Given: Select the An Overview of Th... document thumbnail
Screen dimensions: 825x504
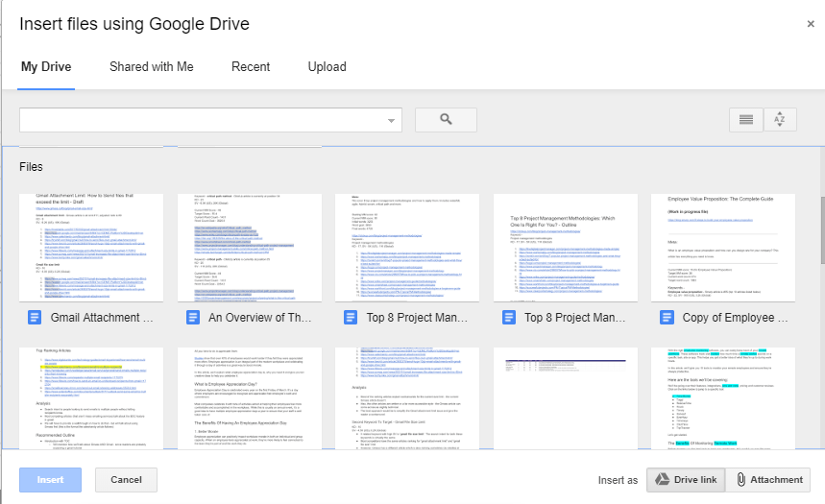Looking at the screenshot, I should coord(250,248).
